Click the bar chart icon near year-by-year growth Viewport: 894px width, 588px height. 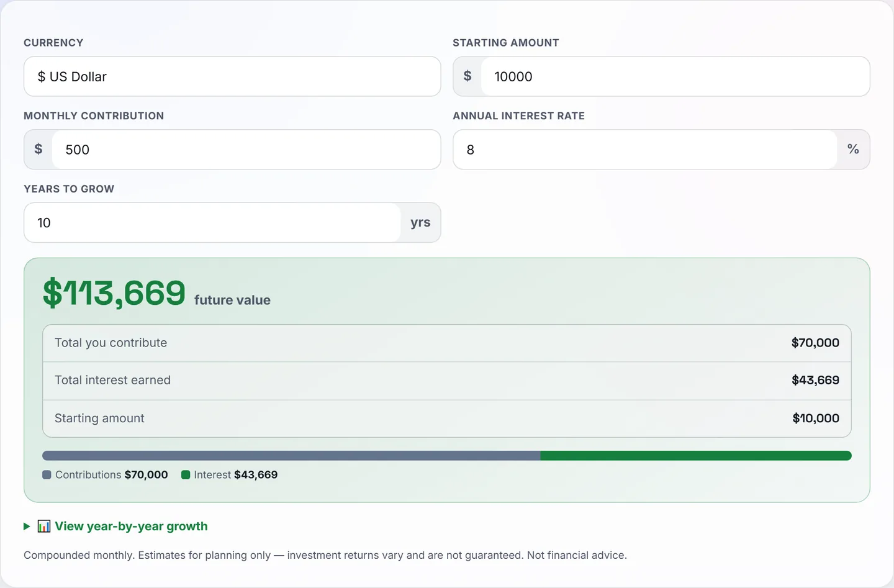click(x=44, y=527)
